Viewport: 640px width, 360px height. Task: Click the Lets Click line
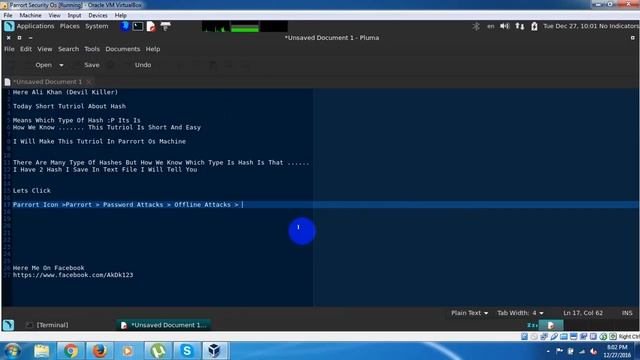tap(32, 191)
